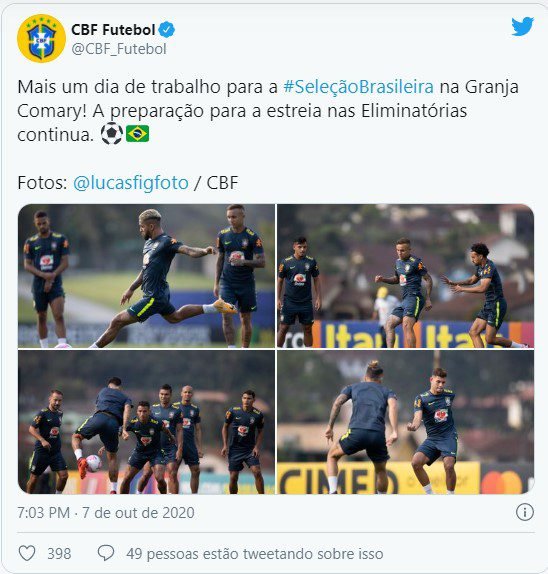
Task: Click the blue verified badge
Action: 167,30
